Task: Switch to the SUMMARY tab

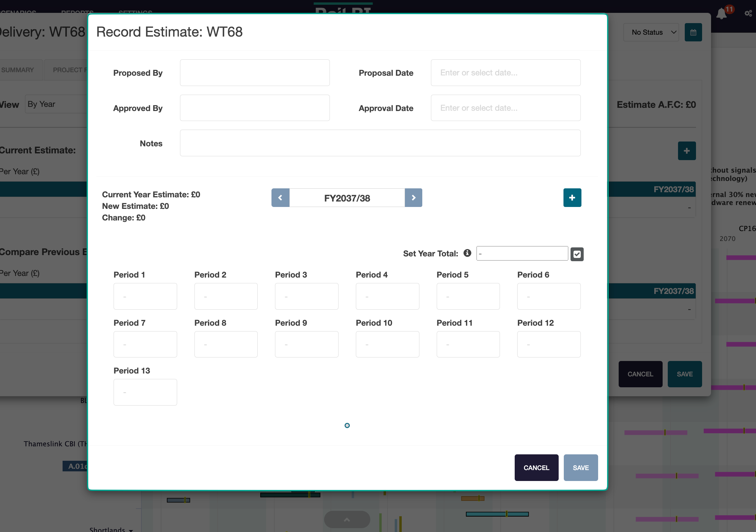Action: pos(18,70)
